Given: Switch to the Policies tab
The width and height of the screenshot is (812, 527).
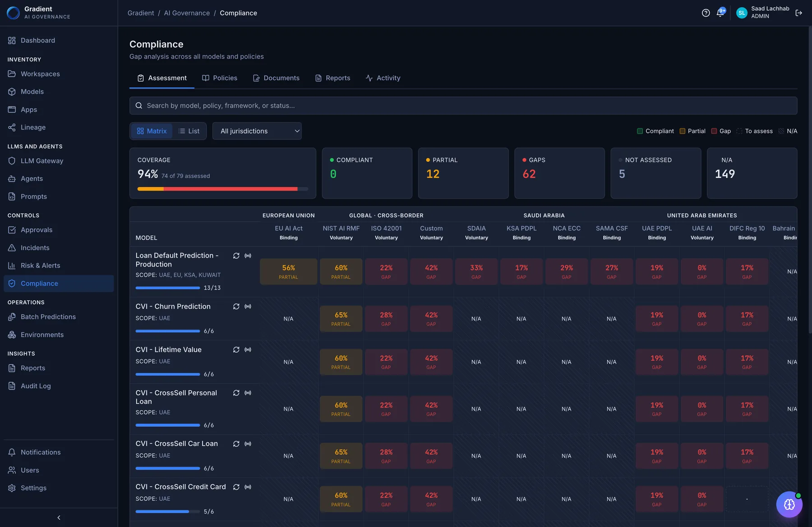Looking at the screenshot, I should pos(220,78).
